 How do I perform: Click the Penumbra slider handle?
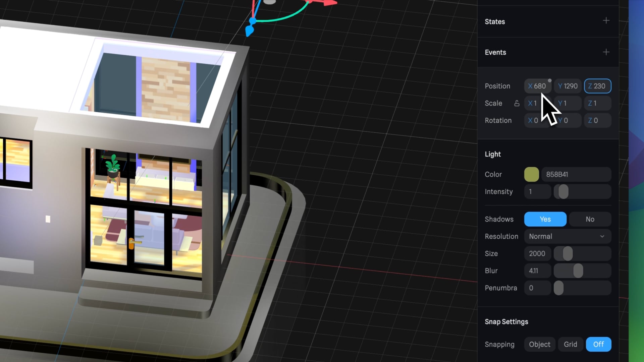[x=558, y=288]
